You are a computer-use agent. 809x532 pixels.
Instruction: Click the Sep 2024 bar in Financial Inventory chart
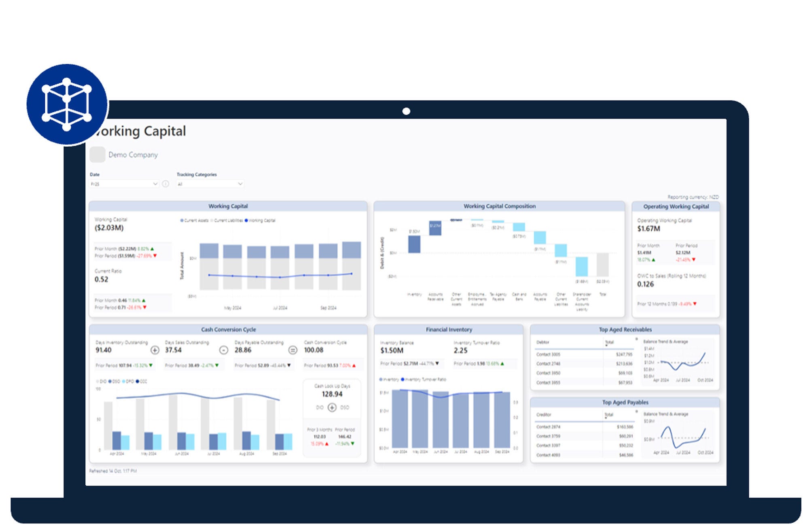click(x=502, y=420)
